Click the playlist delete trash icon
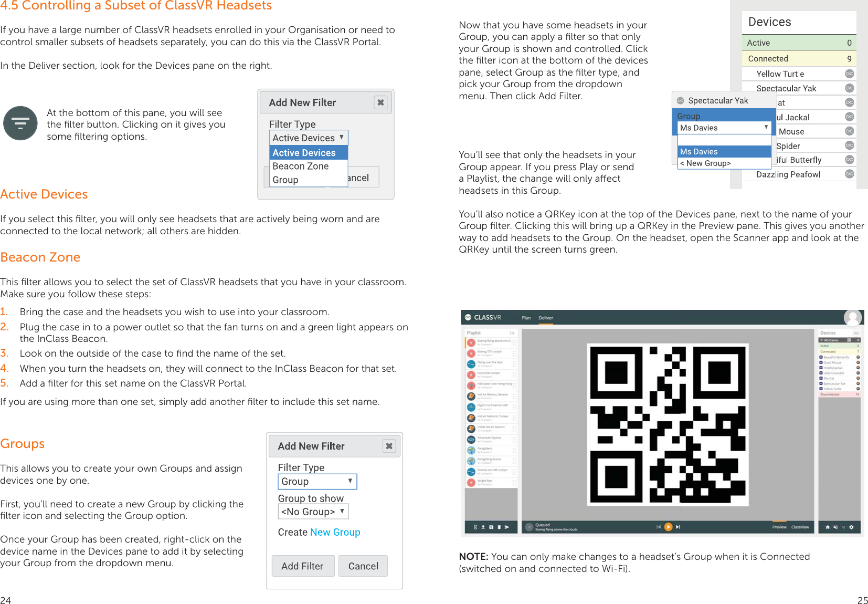This screenshot has width=868, height=604. pos(499,527)
